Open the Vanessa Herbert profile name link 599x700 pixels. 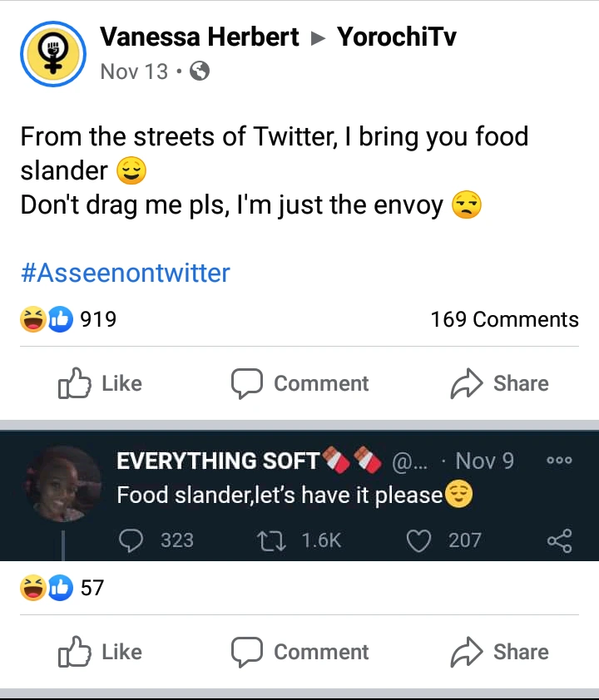[199, 37]
